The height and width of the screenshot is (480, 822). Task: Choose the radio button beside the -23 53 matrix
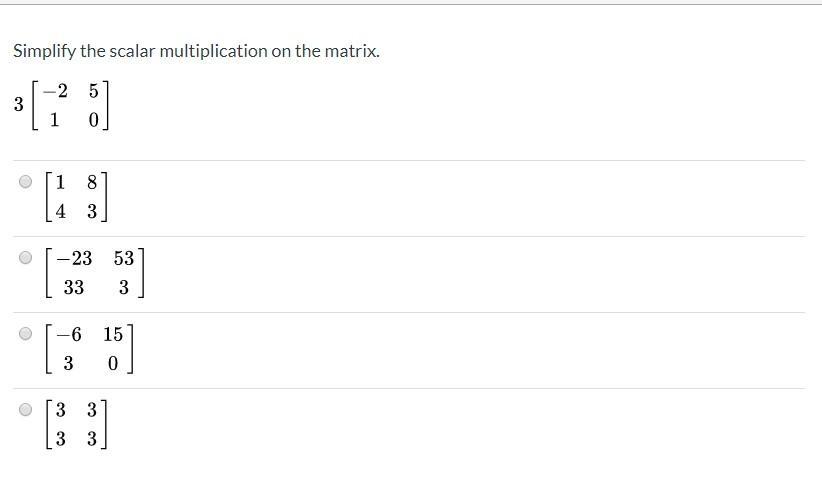pyautogui.click(x=25, y=258)
